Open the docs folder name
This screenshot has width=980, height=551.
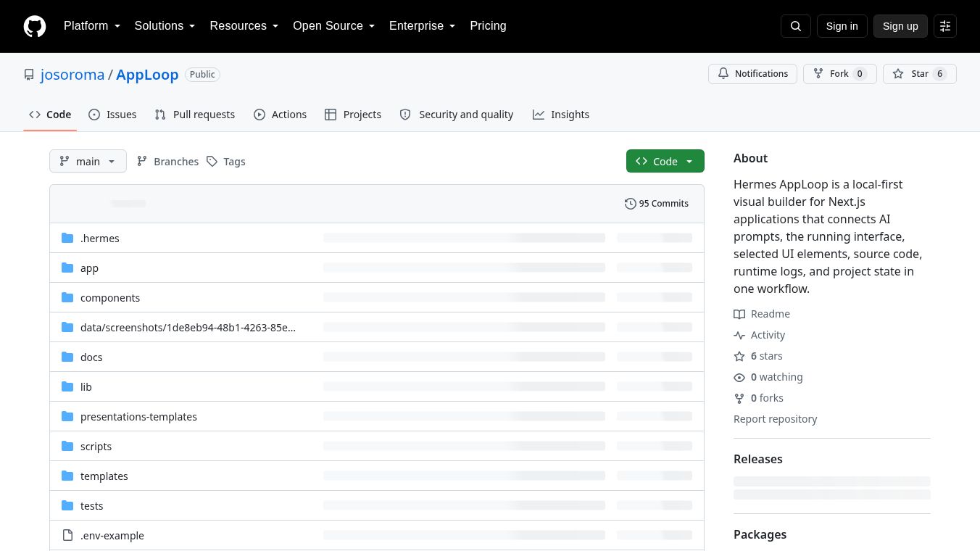pos(91,357)
